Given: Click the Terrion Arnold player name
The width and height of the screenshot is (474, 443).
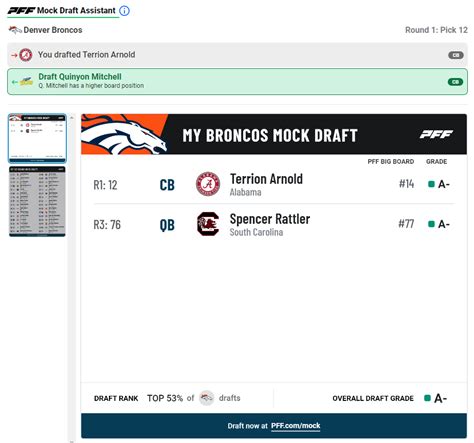Looking at the screenshot, I should [x=266, y=179].
